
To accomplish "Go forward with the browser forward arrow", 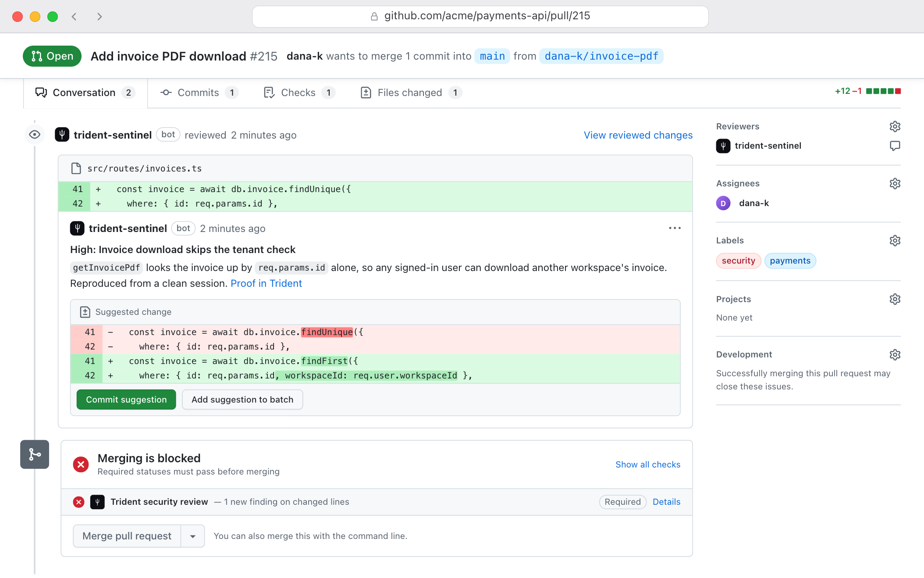I will coord(100,17).
